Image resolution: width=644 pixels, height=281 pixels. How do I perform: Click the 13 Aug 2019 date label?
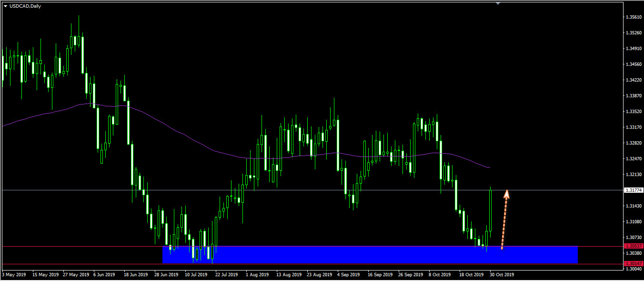pos(290,275)
